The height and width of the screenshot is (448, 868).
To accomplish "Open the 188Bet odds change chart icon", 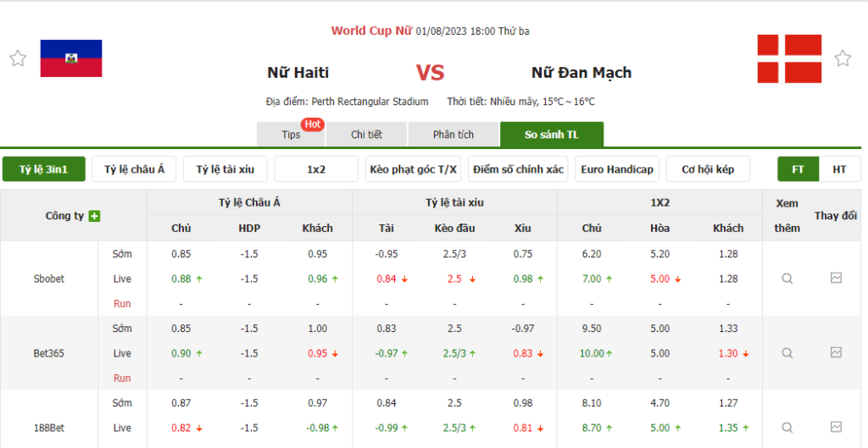I will click(x=836, y=427).
